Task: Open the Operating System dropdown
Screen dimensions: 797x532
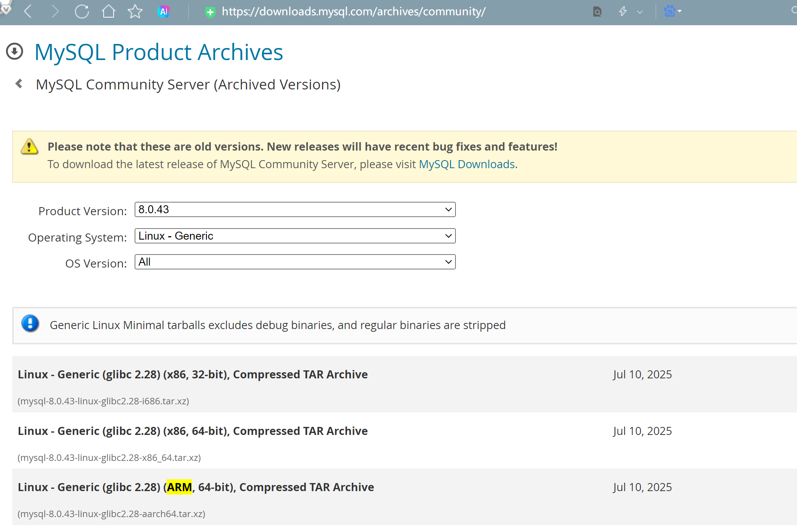Action: (x=295, y=236)
